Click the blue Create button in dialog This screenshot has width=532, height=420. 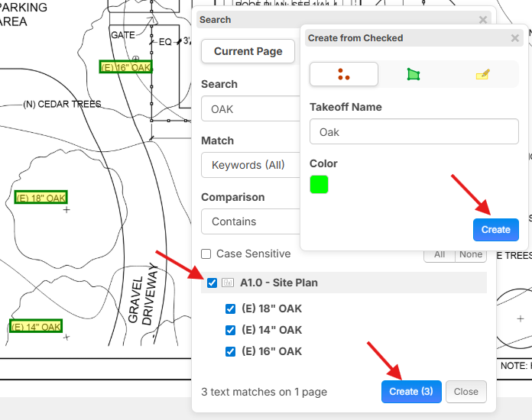coord(496,230)
